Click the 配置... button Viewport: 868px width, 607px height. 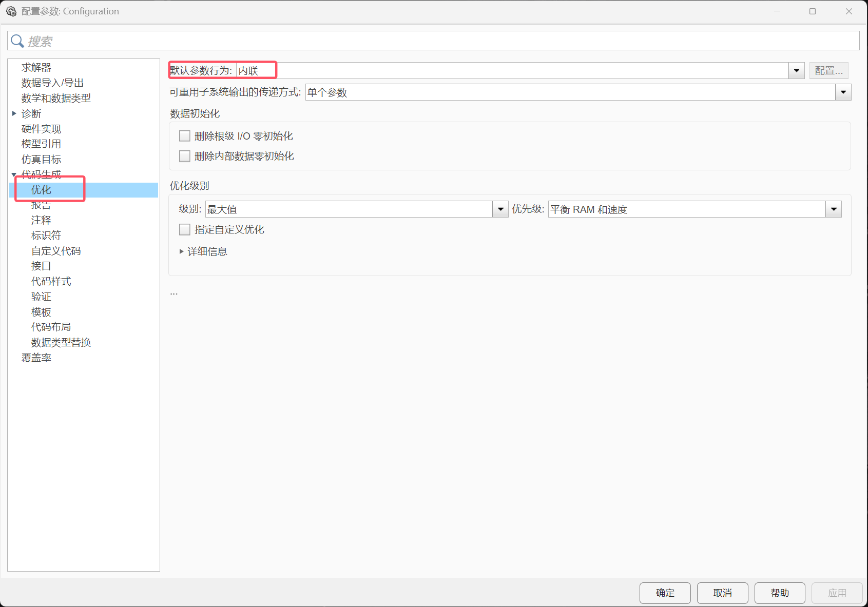tap(828, 70)
